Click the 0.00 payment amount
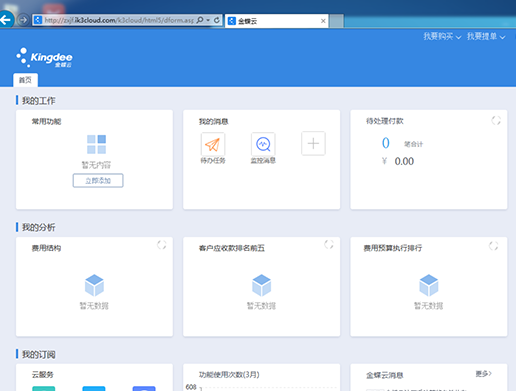The height and width of the screenshot is (391, 516). pos(404,161)
